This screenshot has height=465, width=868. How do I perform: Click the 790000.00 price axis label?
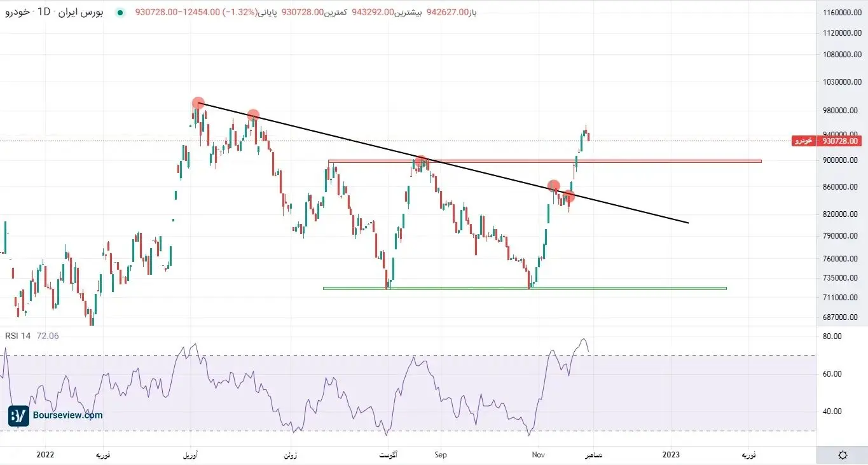pos(841,236)
